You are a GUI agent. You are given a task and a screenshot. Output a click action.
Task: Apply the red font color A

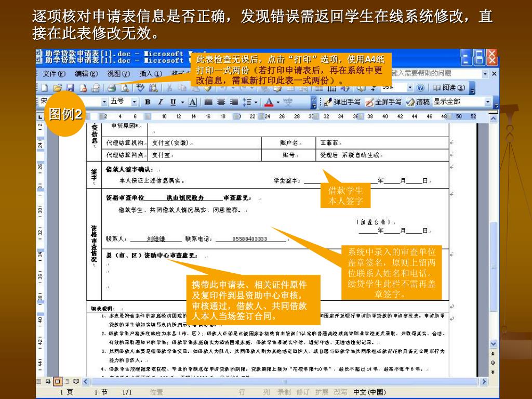[x=269, y=102]
